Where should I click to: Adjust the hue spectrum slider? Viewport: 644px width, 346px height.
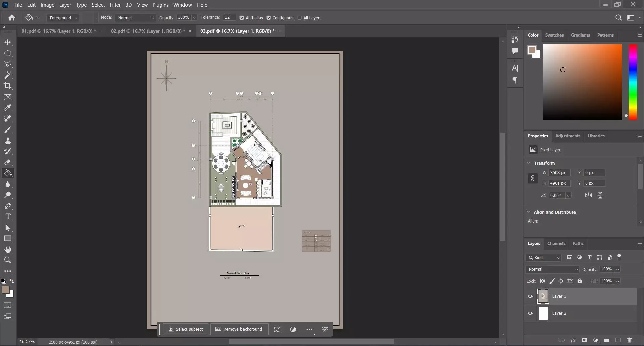[x=633, y=82]
